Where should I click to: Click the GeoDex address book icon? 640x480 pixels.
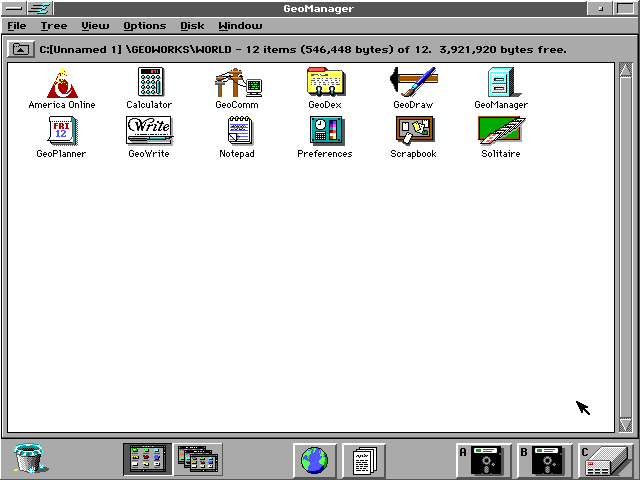(326, 82)
